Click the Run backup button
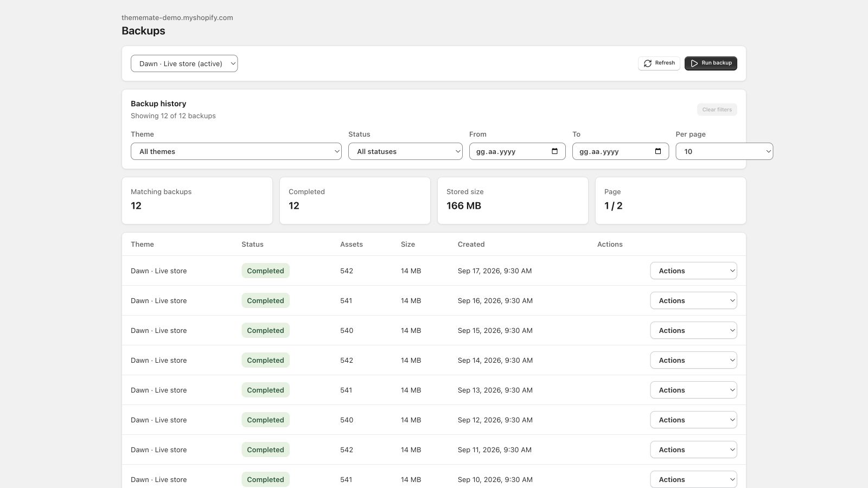 point(711,63)
